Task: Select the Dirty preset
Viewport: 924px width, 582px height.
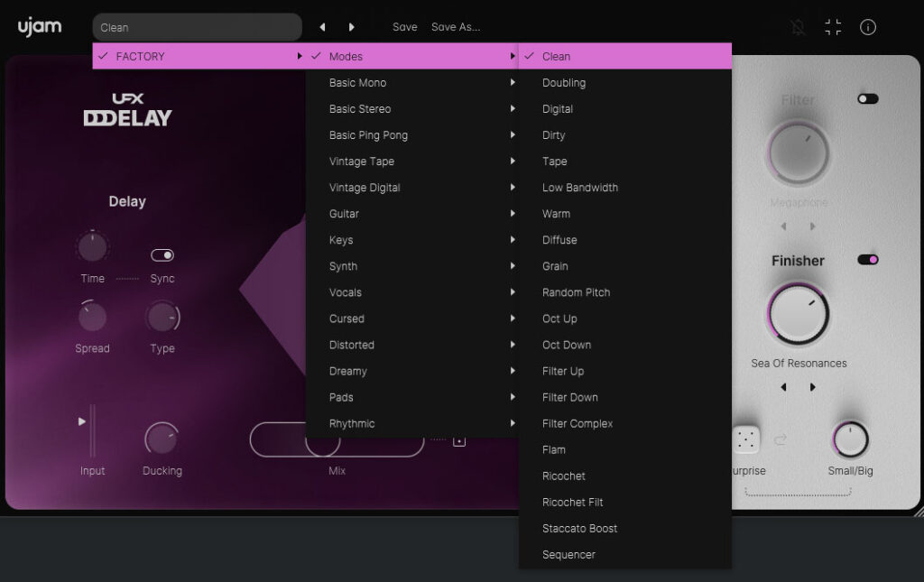Action: (x=624, y=134)
